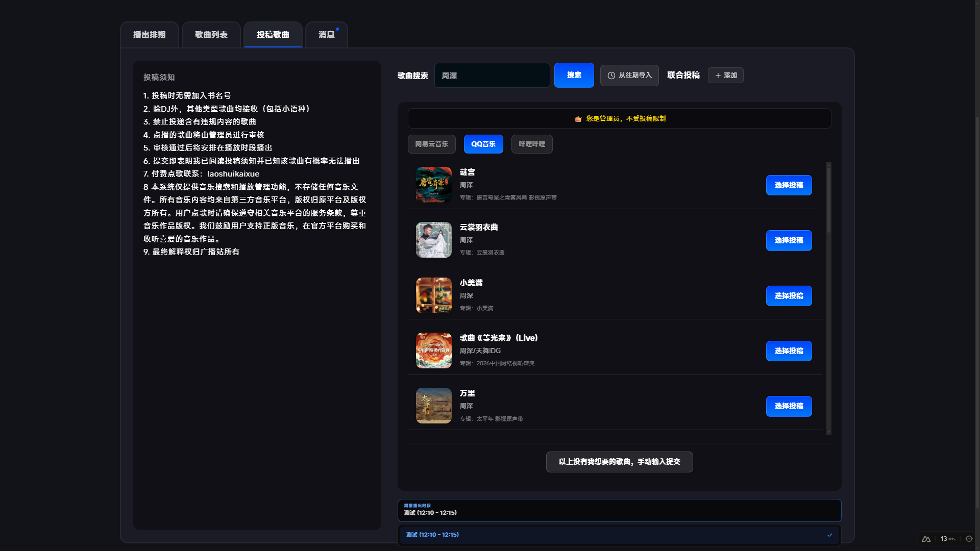This screenshot has height=551, width=980.
Task: Click the plus icon on the 添加 button
Action: [718, 75]
